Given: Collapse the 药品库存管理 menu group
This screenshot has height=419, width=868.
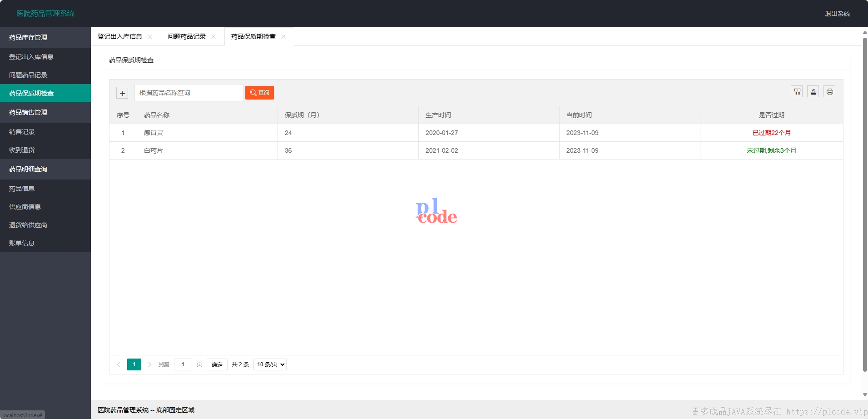Looking at the screenshot, I should point(45,37).
